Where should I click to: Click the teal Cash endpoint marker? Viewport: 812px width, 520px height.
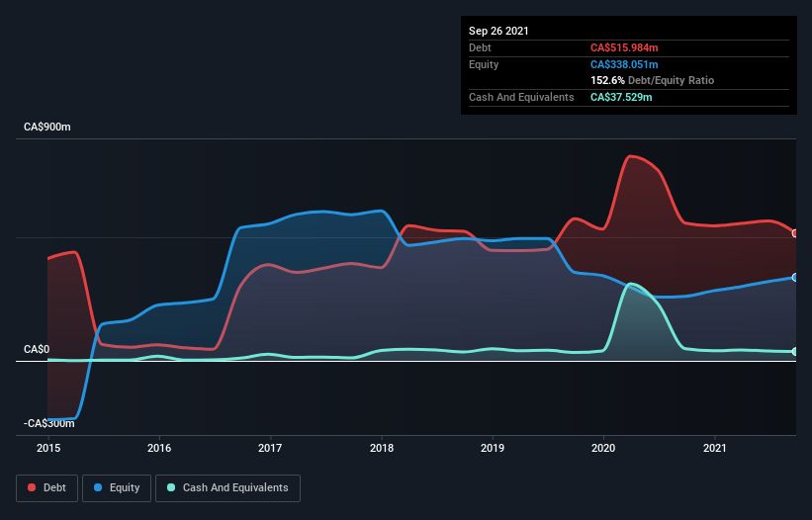[x=795, y=351]
